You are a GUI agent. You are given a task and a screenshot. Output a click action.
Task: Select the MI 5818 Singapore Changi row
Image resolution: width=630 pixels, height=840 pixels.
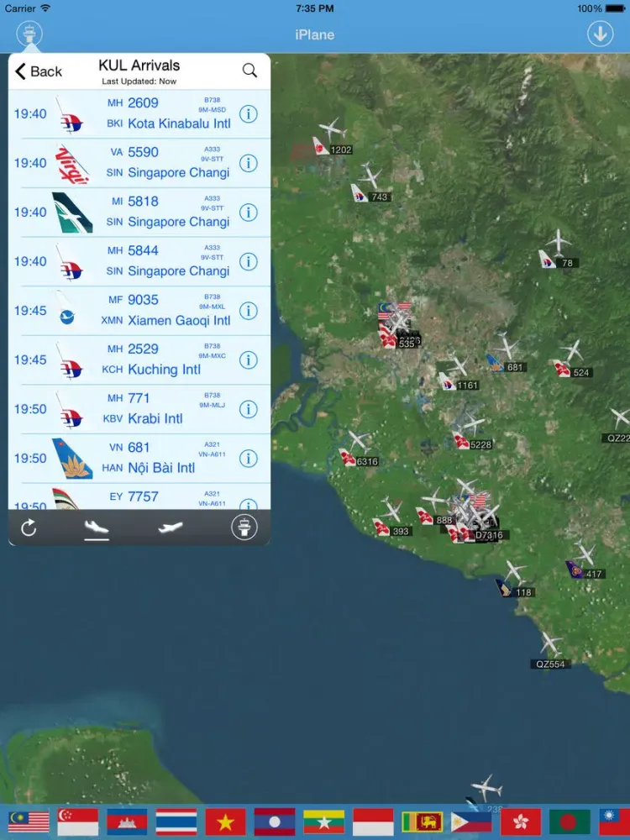coord(139,213)
